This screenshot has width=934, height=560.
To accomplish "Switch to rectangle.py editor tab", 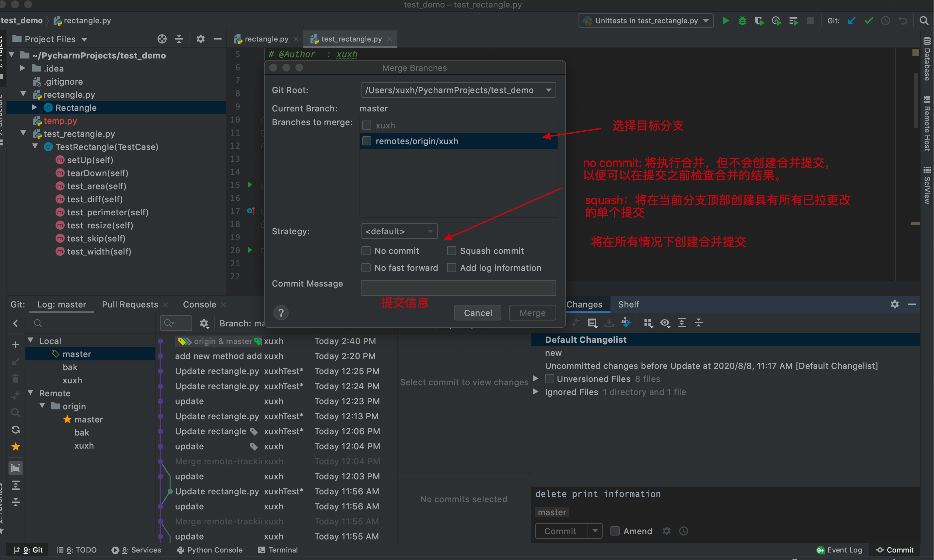I will pos(266,39).
